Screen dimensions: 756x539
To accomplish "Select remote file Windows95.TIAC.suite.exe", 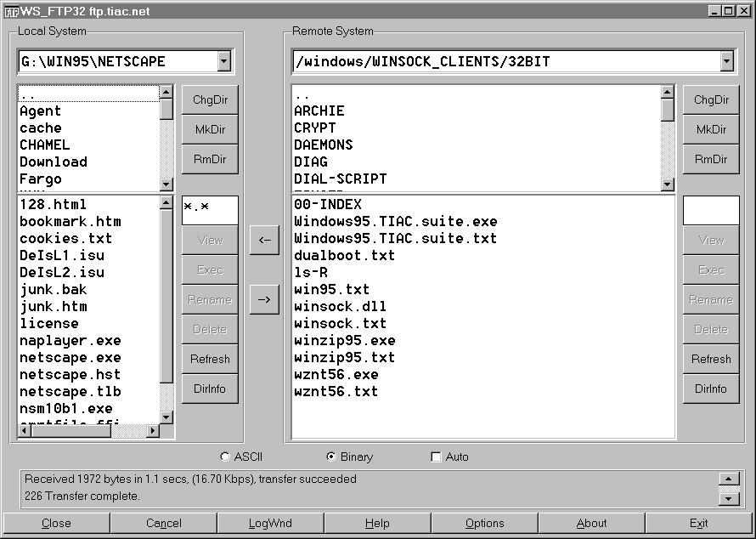I will pos(483,222).
